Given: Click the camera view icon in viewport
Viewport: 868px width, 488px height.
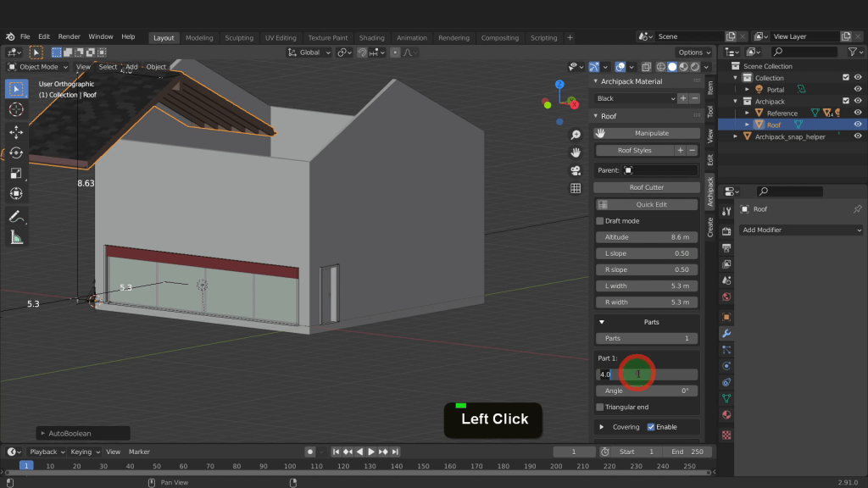Looking at the screenshot, I should [576, 170].
